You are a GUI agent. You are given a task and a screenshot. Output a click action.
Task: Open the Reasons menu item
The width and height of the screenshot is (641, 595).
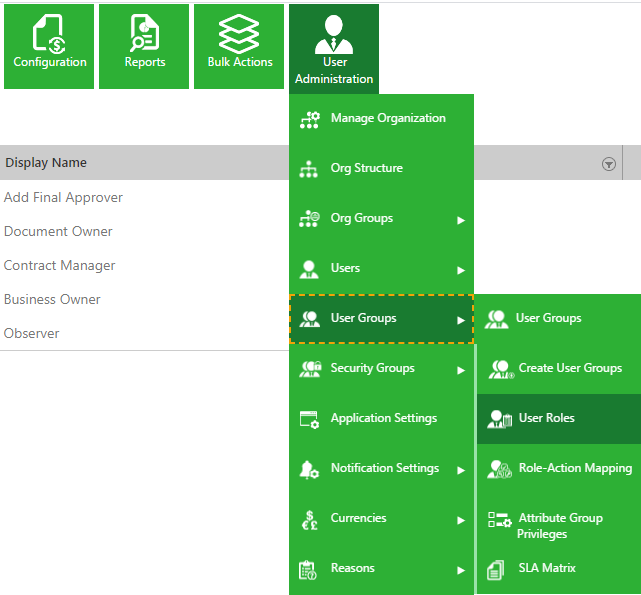(352, 568)
